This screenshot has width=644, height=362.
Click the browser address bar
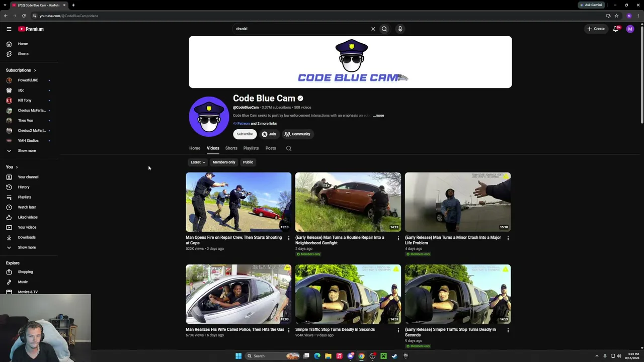(317, 16)
